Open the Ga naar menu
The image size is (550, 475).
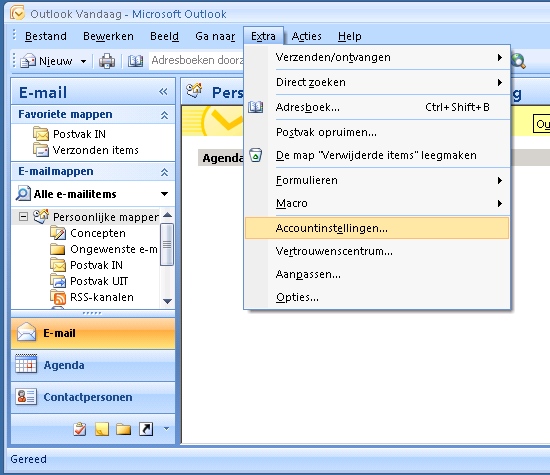[215, 36]
